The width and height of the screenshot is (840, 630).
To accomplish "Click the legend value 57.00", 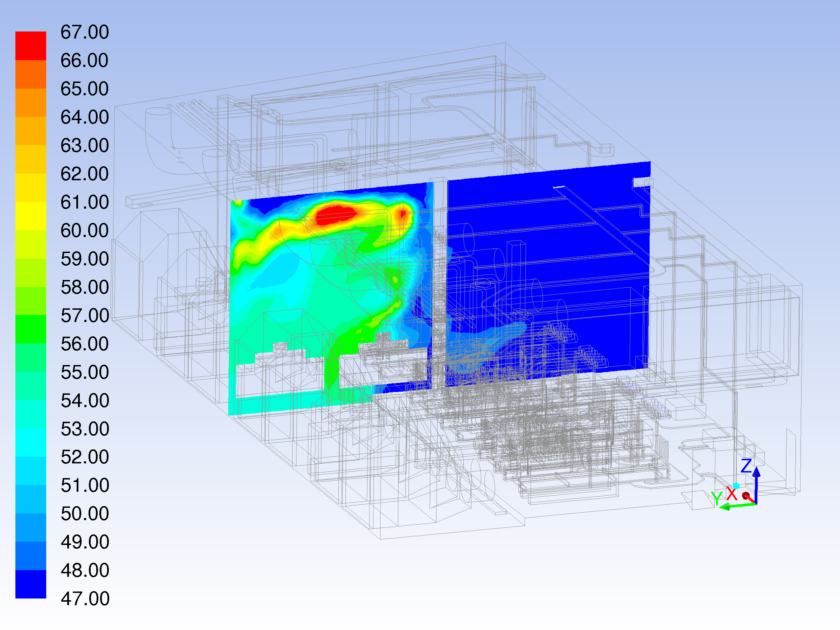I will coord(85,316).
